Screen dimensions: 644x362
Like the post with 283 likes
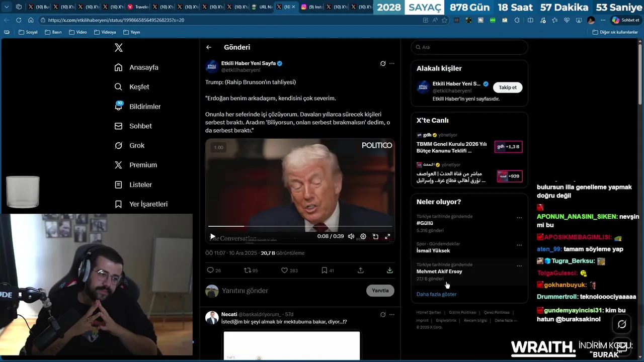click(289, 270)
